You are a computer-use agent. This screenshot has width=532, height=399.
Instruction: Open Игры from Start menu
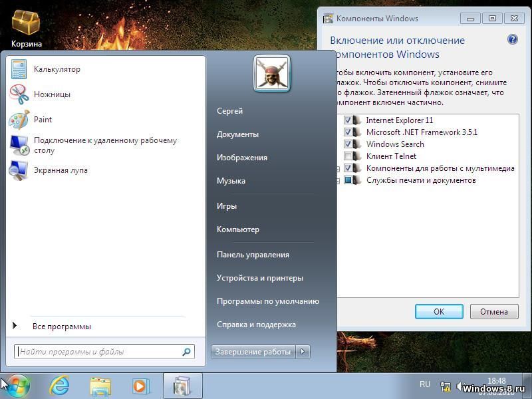point(227,206)
